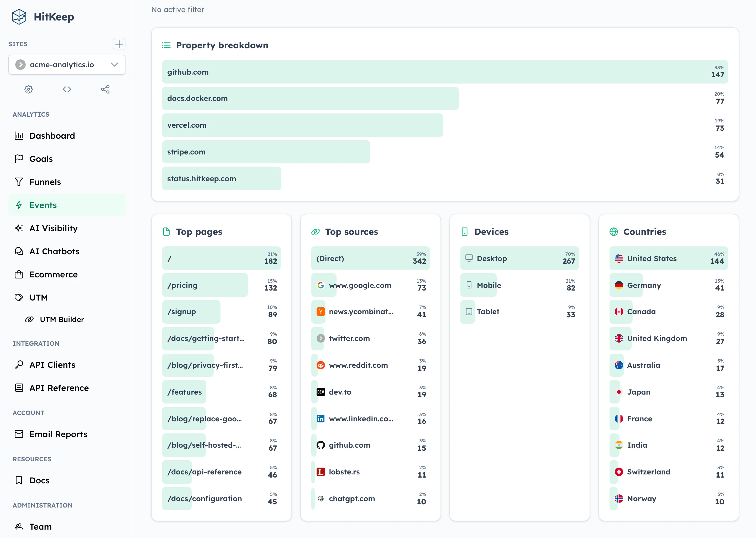The width and height of the screenshot is (756, 538).
Task: Click the HitKeep logo icon
Action: [x=19, y=16]
